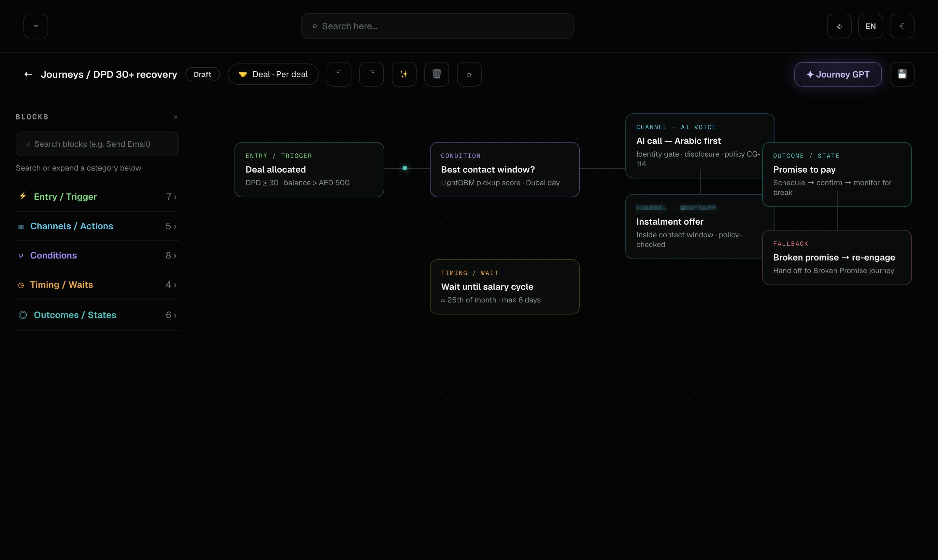Click the magnifier icon in top search bar
This screenshot has height=560, width=938.
tap(314, 26)
